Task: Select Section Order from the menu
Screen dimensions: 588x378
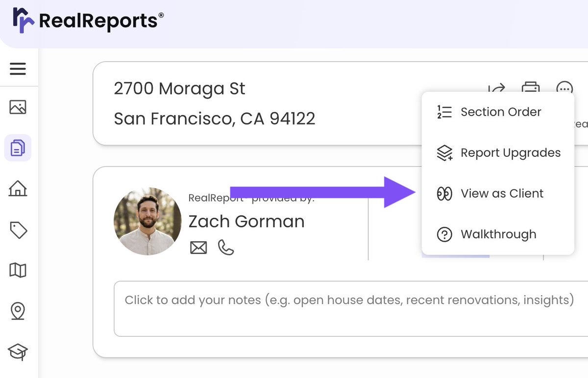Action: (498, 112)
